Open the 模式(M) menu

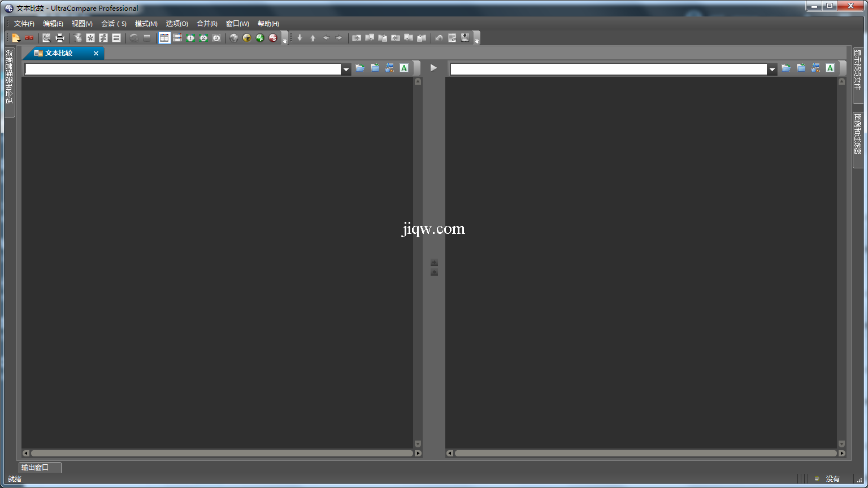[146, 24]
